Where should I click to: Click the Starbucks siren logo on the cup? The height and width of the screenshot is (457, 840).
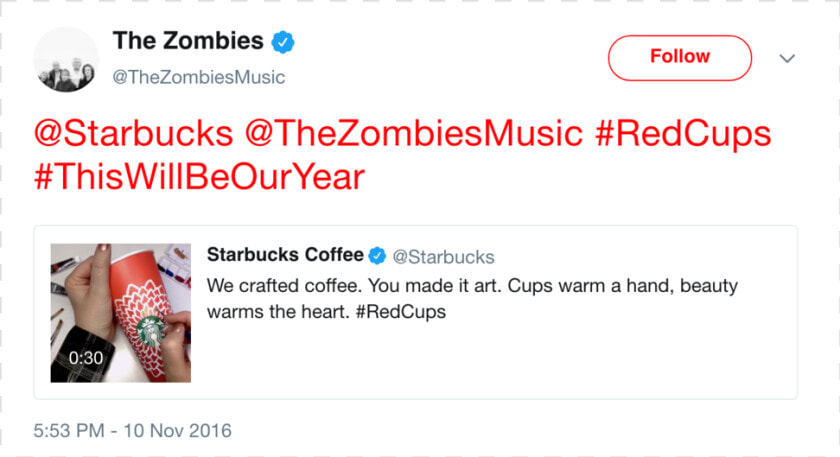coord(151,331)
